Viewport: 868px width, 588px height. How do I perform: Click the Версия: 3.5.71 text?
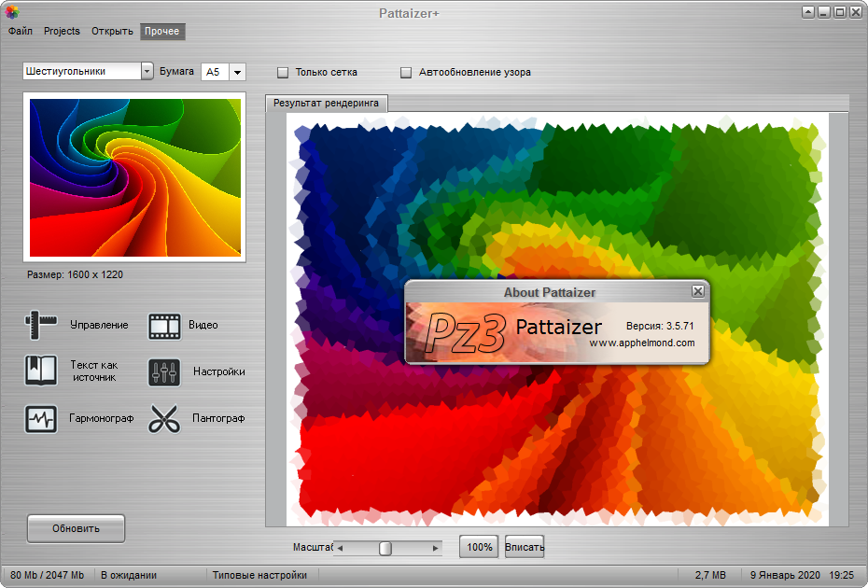tap(660, 326)
